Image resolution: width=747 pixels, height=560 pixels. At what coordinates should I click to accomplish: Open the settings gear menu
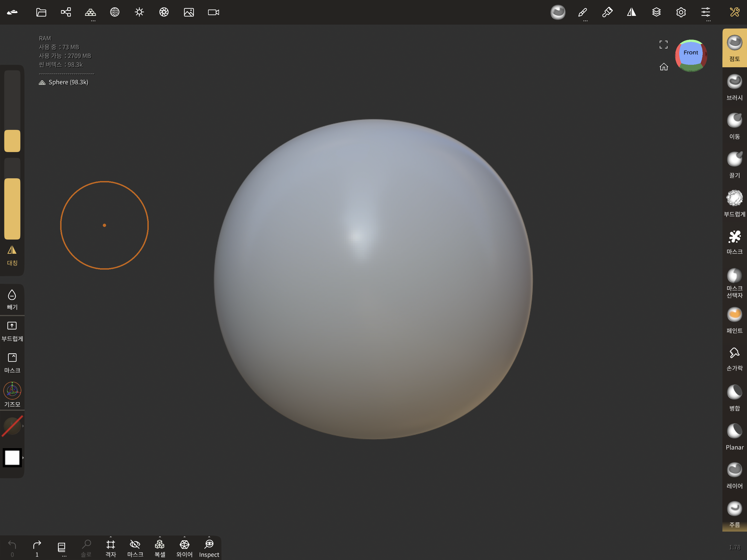681,13
